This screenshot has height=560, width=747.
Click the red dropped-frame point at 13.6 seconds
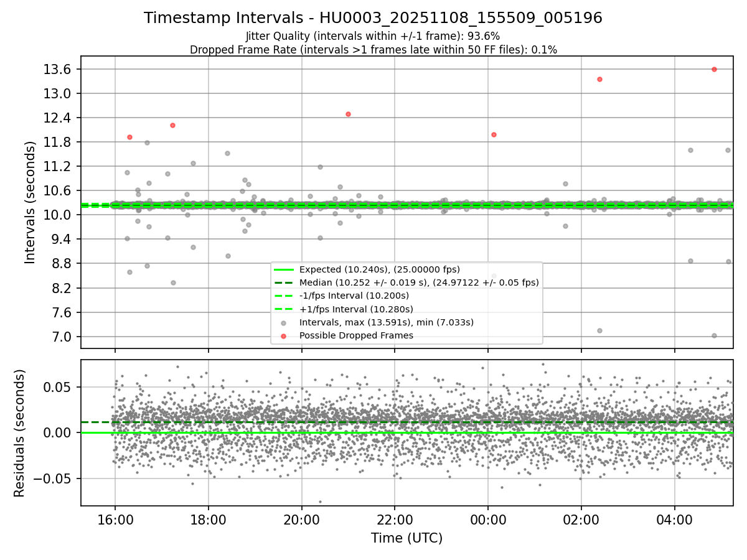pos(714,69)
